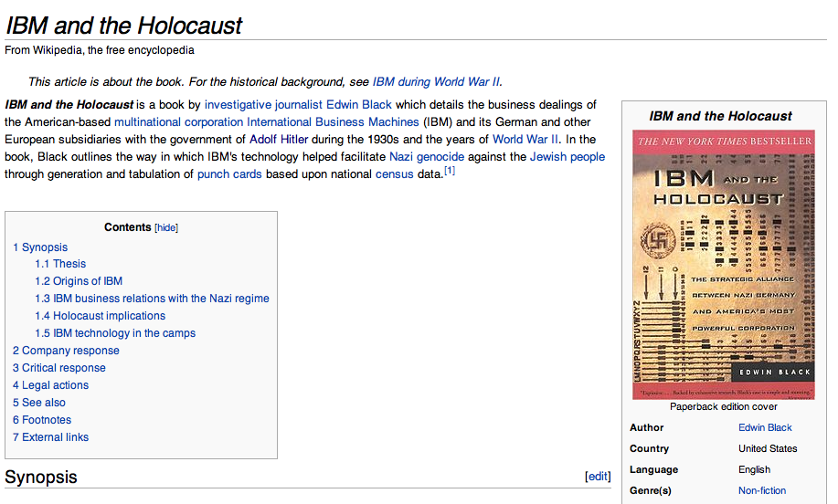This screenshot has width=838, height=504.
Task: Jump to 1.1 Thesis section
Action: [60, 264]
